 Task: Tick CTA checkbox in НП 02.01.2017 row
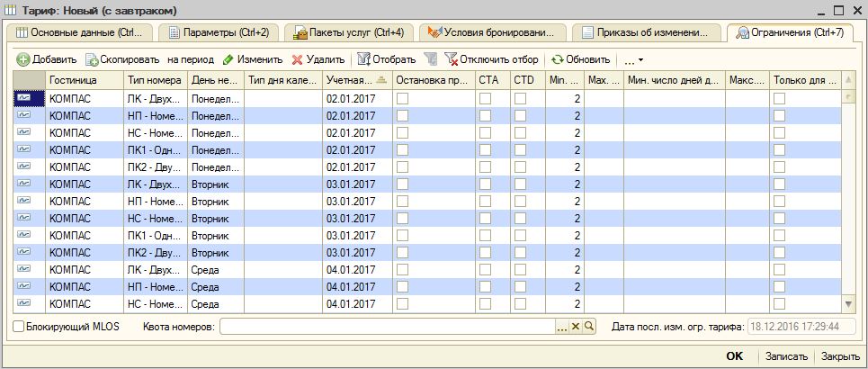(485, 116)
